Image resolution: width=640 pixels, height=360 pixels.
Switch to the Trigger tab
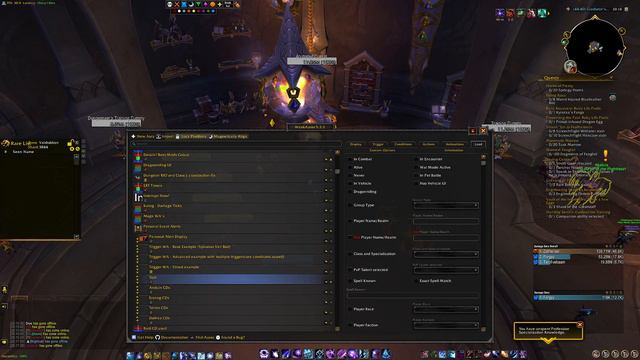pyautogui.click(x=378, y=144)
